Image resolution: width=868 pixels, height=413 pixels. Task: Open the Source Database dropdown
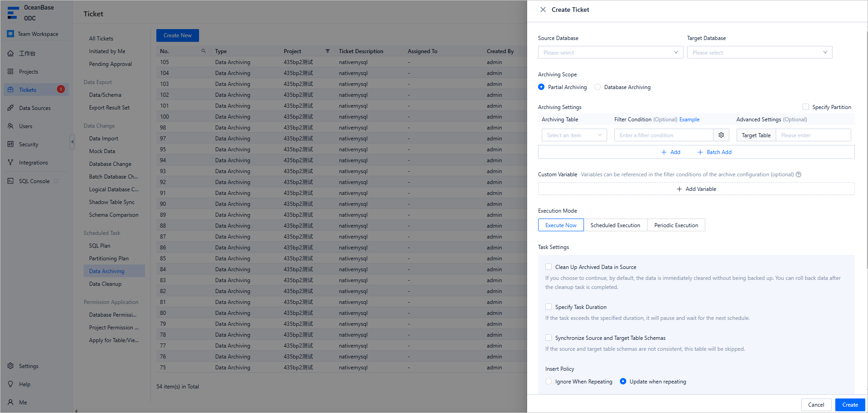[610, 52]
